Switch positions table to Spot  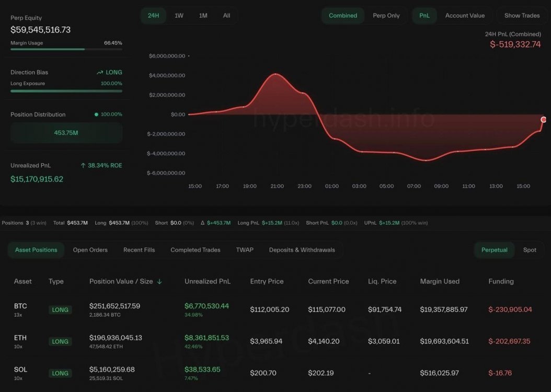[x=530, y=250]
